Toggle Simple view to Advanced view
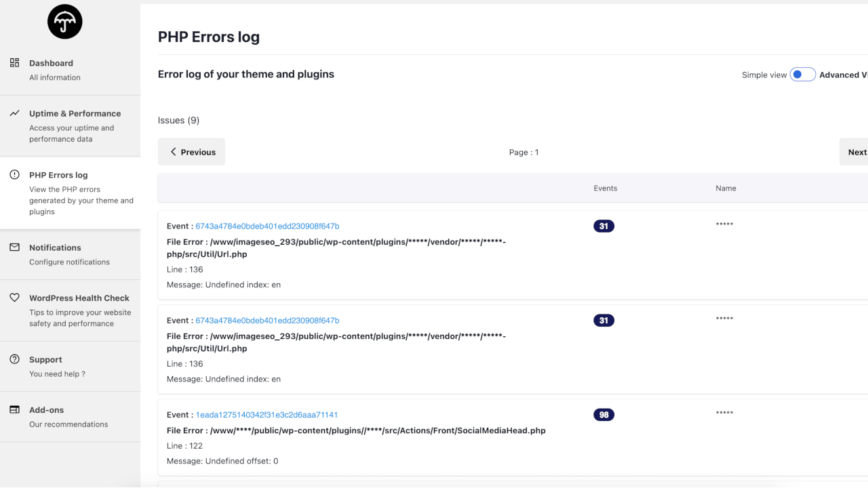The height and width of the screenshot is (488, 868). (802, 75)
